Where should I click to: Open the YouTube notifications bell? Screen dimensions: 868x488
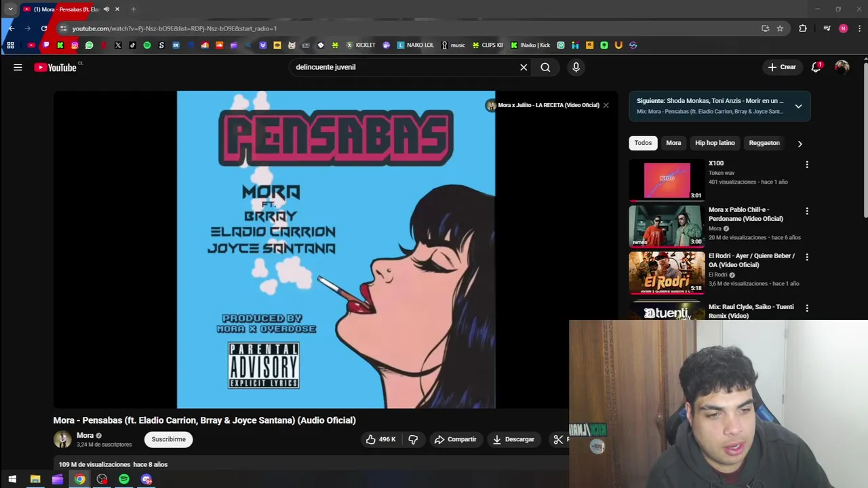[816, 67]
